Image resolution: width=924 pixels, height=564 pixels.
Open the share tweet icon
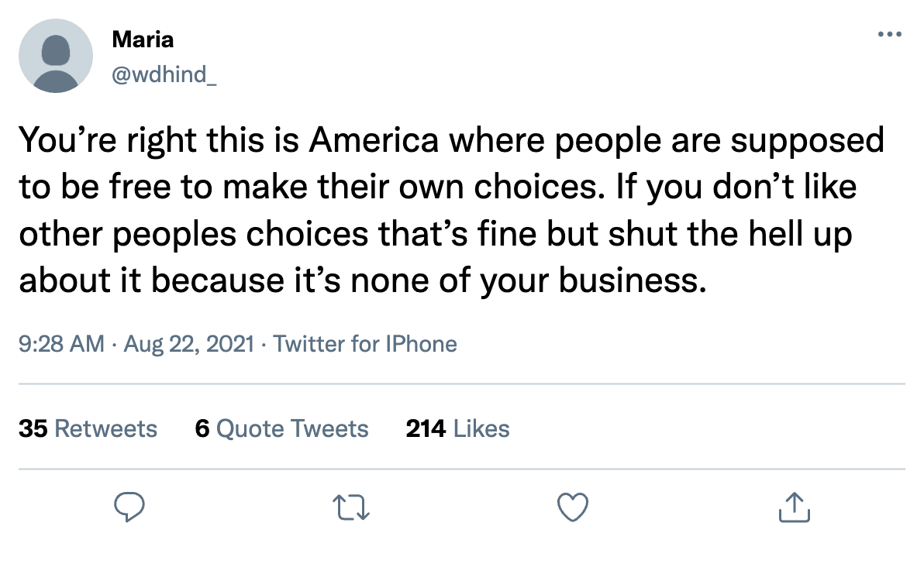(793, 507)
